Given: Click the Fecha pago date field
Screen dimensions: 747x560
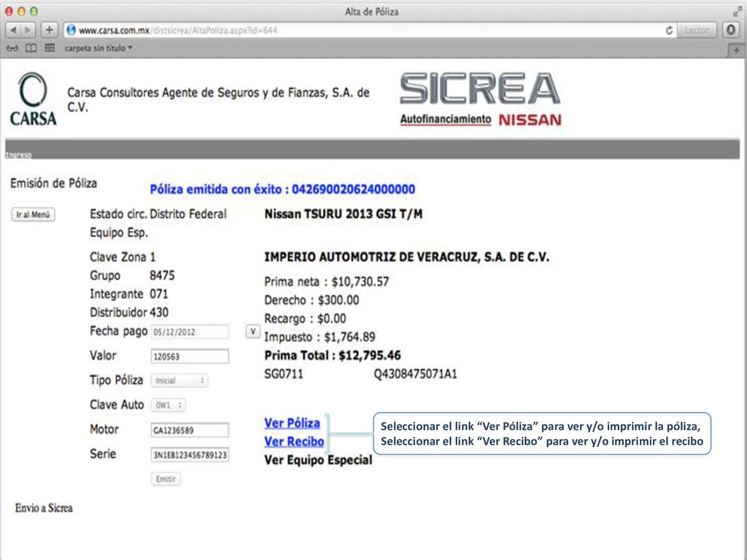Looking at the screenshot, I should (190, 332).
